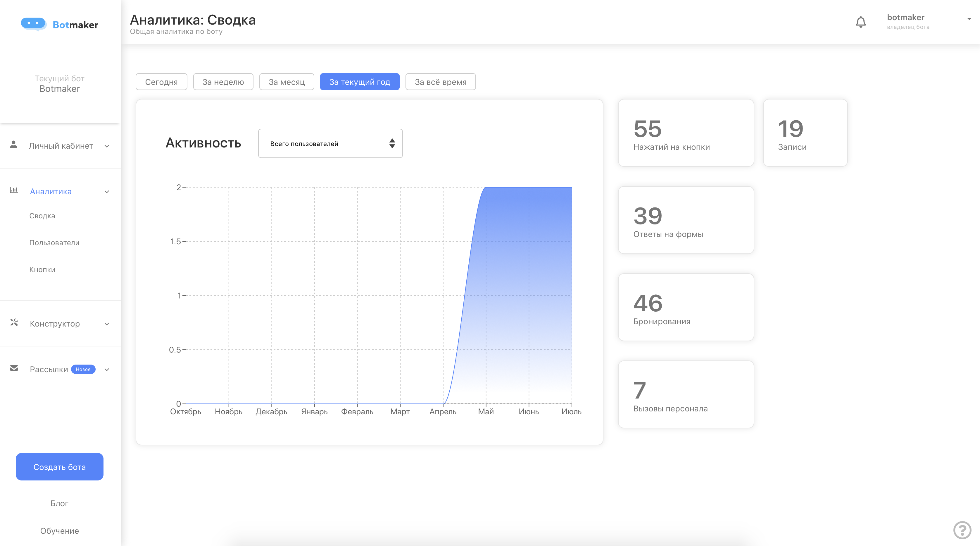Click the Ноябрь label on chart axis
This screenshot has height=546, width=980.
(229, 412)
